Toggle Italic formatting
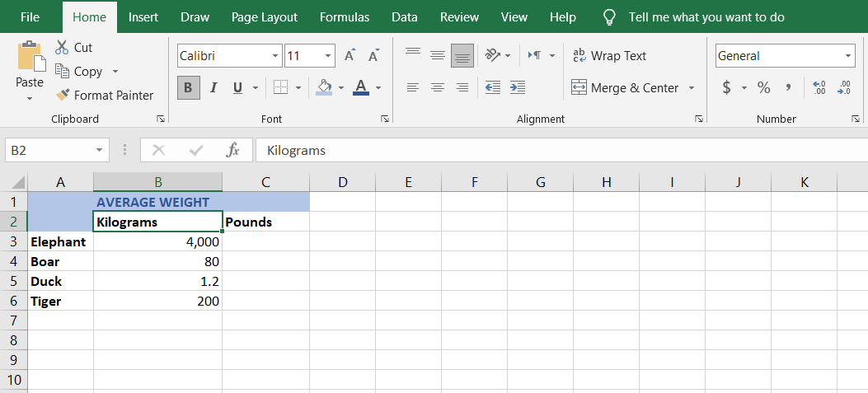Image resolution: width=868 pixels, height=393 pixels. tap(213, 87)
